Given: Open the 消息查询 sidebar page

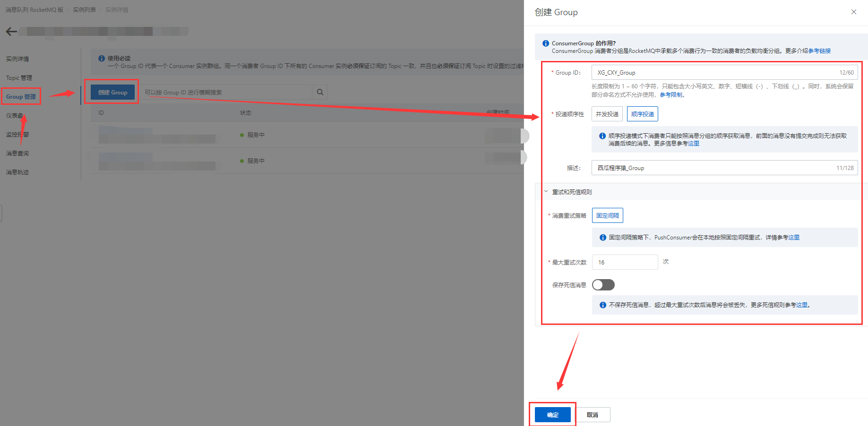Looking at the screenshot, I should point(17,153).
